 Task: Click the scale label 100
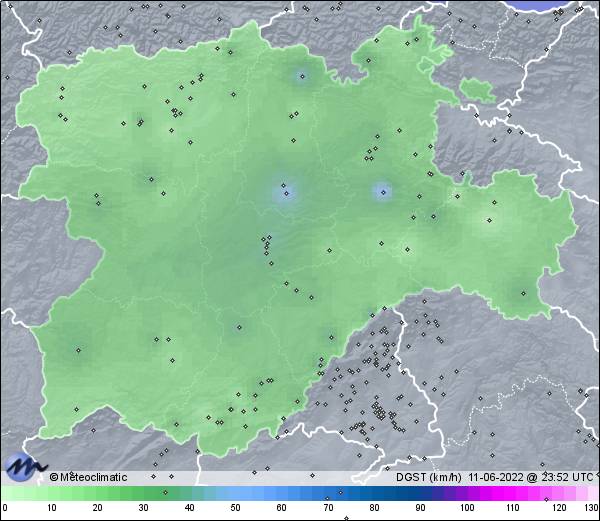click(x=467, y=508)
